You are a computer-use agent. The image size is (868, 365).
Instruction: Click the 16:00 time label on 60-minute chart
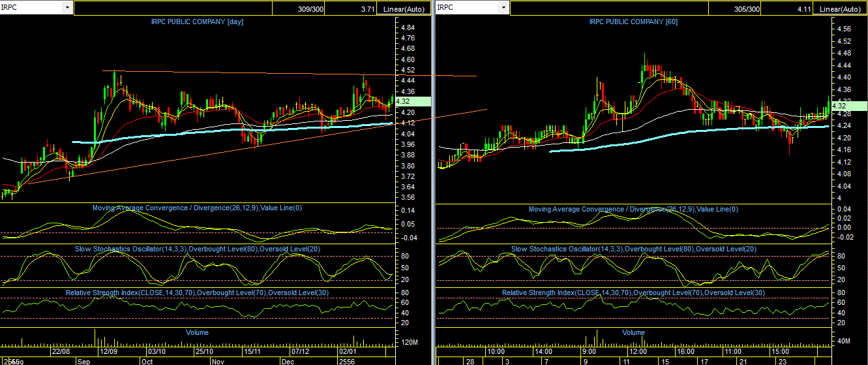click(x=685, y=351)
